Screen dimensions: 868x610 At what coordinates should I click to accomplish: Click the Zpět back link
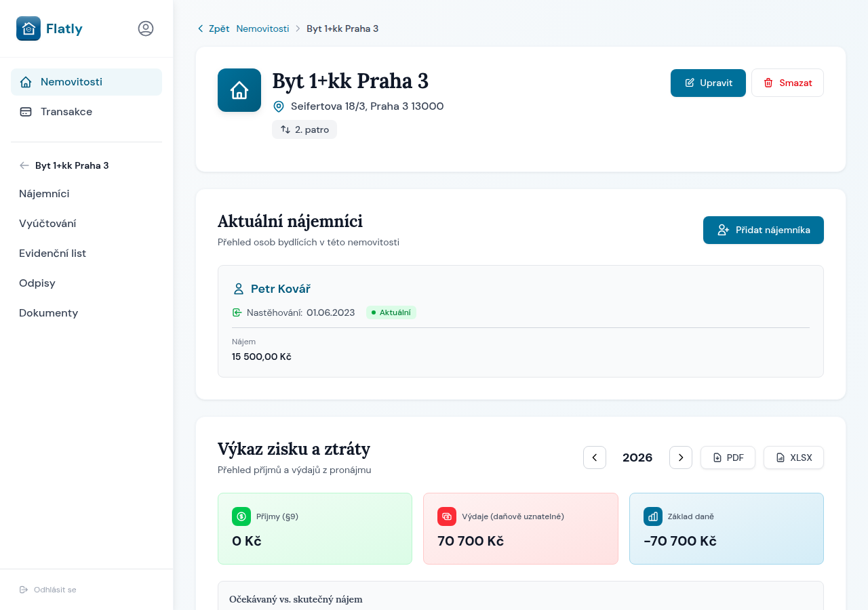tap(214, 28)
